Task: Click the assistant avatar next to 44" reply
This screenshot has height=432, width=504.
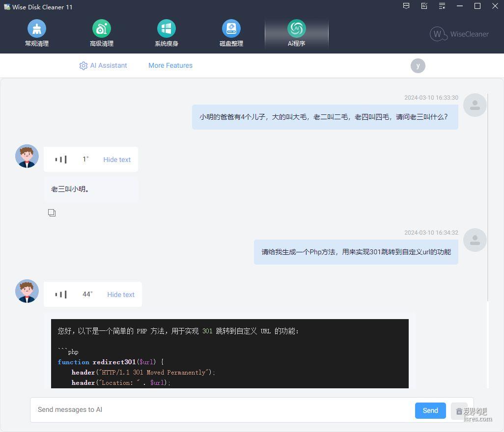Action: pyautogui.click(x=27, y=291)
